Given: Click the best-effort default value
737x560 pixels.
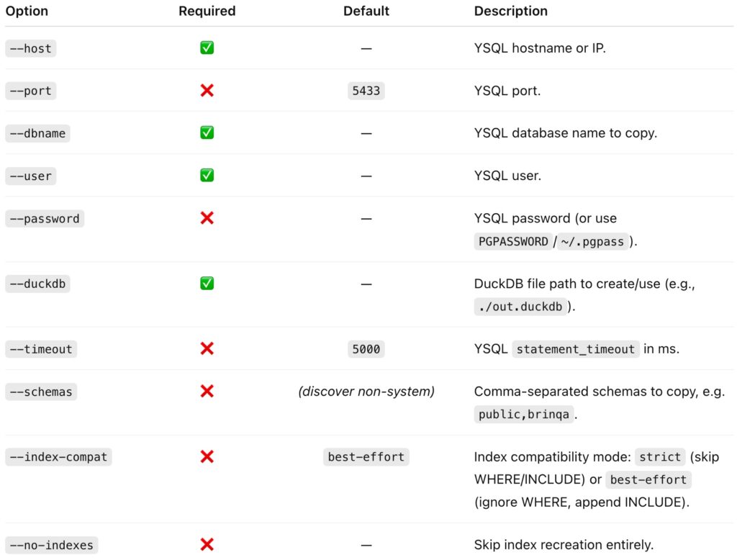Looking at the screenshot, I should click(x=366, y=457).
